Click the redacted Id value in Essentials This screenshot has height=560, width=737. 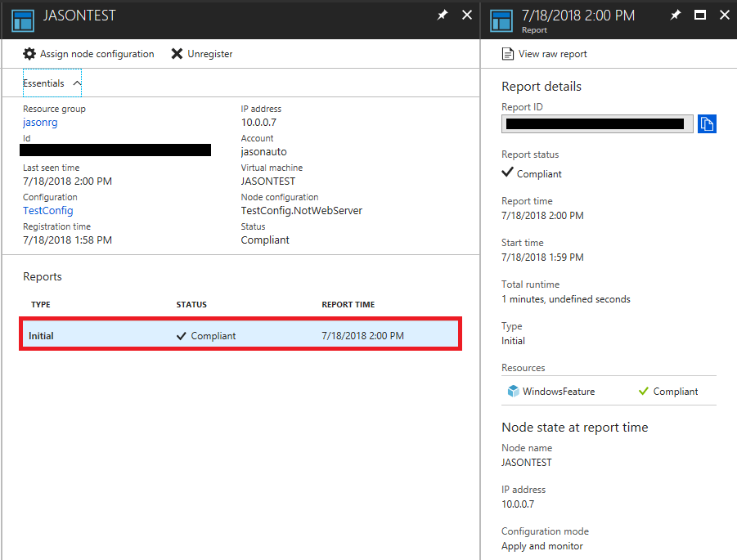point(115,150)
